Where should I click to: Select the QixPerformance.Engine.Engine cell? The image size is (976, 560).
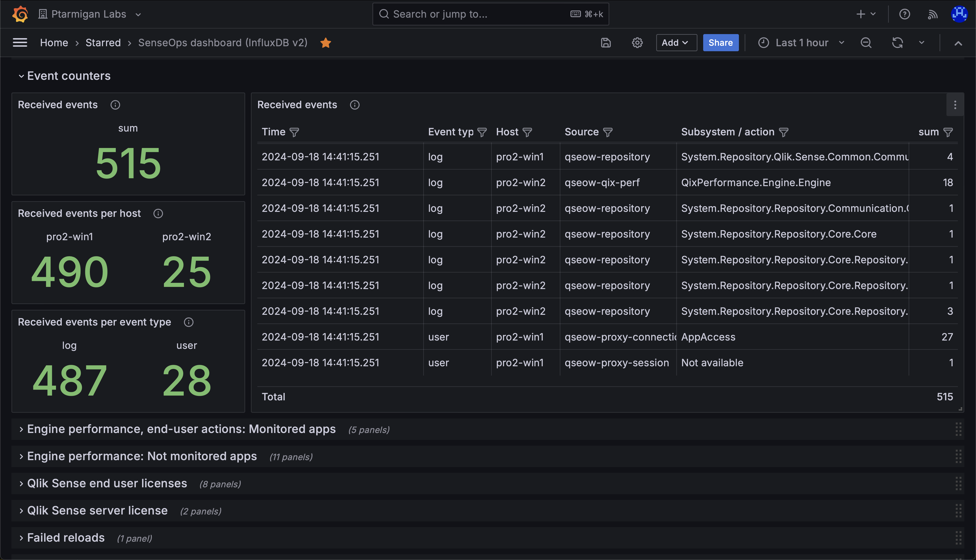tap(792, 182)
